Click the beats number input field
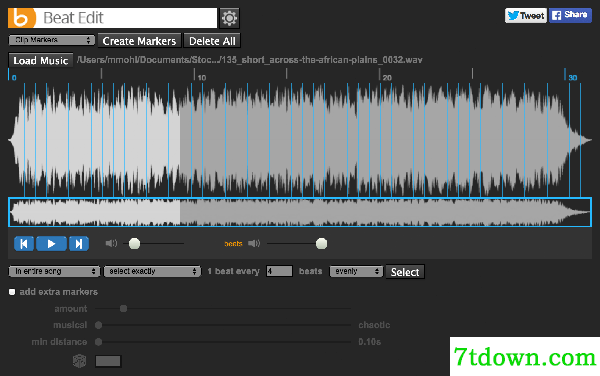The image size is (600, 376). [x=279, y=271]
